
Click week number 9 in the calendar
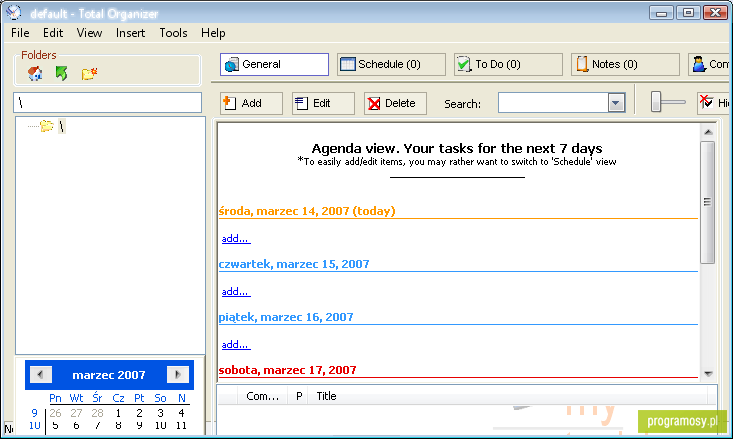coord(35,413)
